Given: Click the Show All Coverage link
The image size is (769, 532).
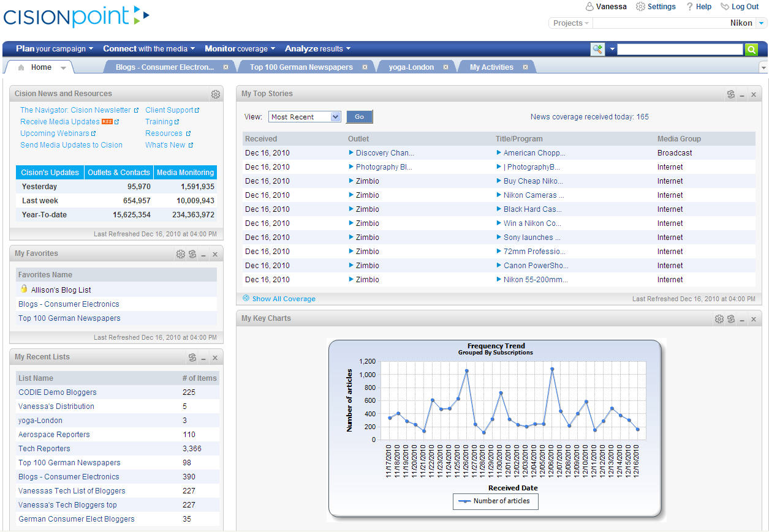Looking at the screenshot, I should 284,298.
